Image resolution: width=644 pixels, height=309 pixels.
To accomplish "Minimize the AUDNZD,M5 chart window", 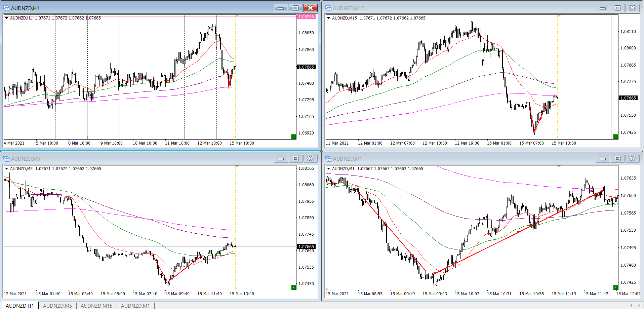I will tap(281, 159).
